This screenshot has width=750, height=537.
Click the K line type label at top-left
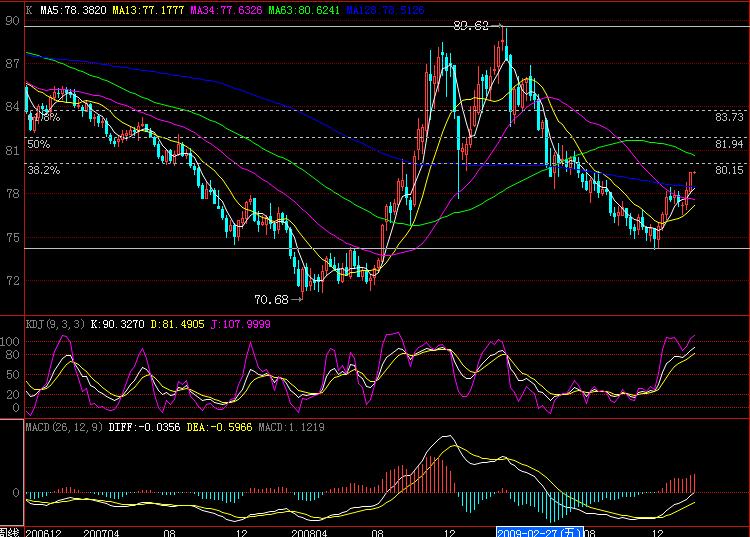[29, 8]
